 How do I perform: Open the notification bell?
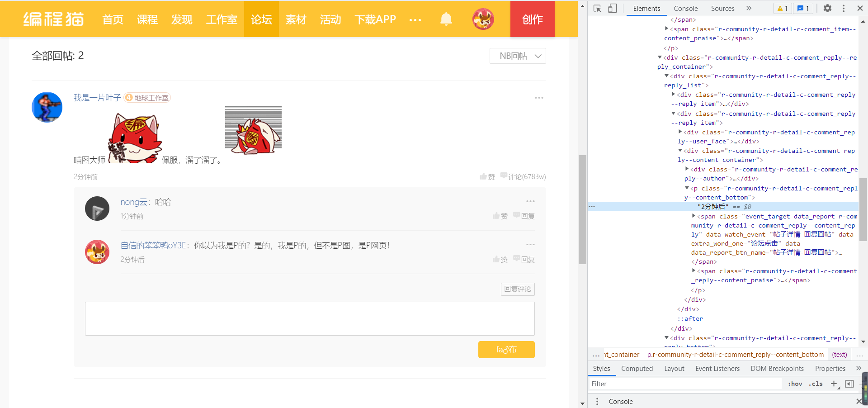tap(446, 19)
